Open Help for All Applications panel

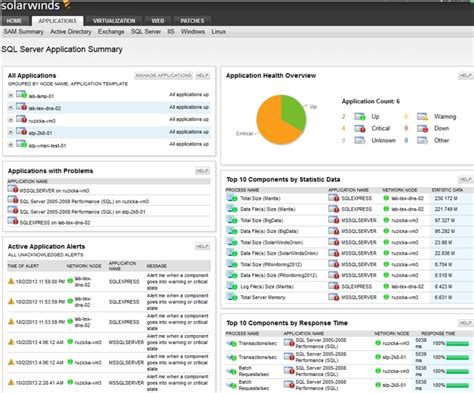coord(202,76)
